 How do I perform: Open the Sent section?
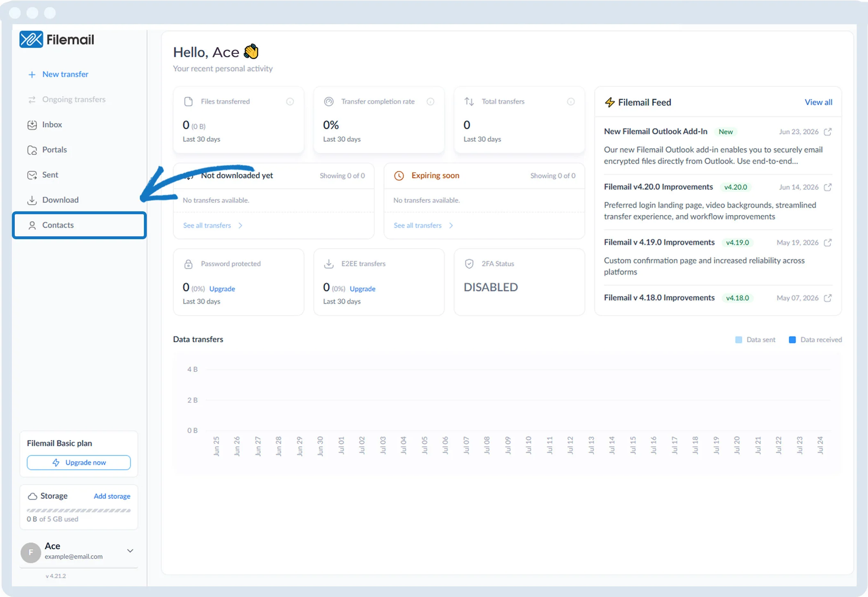[50, 175]
